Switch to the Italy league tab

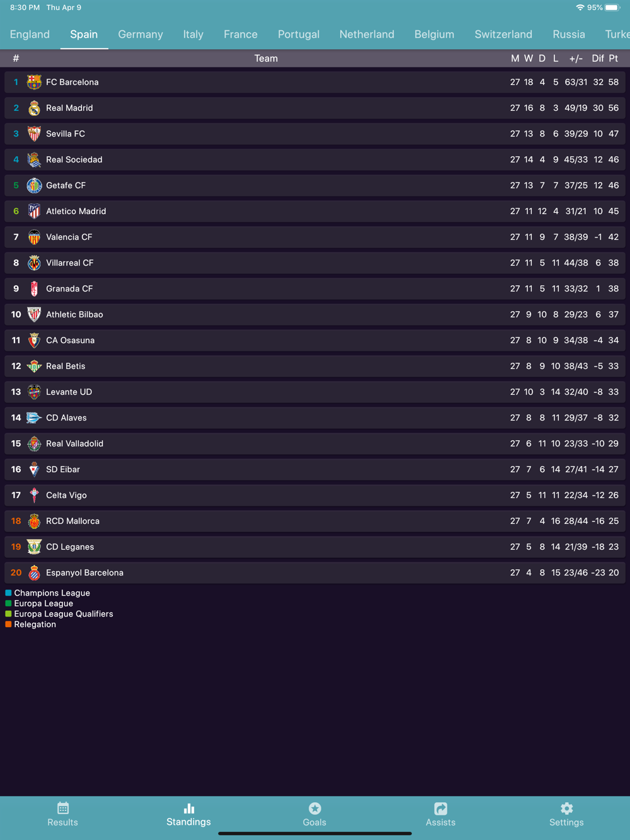pos(193,34)
